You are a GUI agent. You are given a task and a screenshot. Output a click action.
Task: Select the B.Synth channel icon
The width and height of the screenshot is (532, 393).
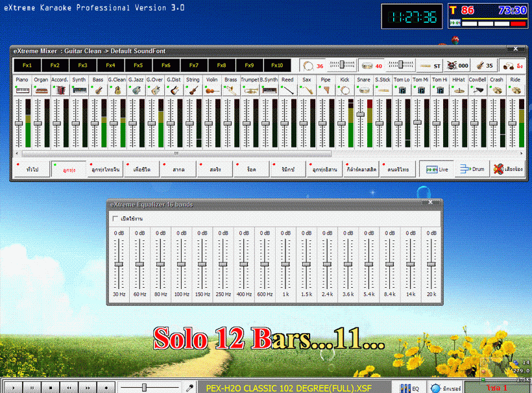[269, 90]
